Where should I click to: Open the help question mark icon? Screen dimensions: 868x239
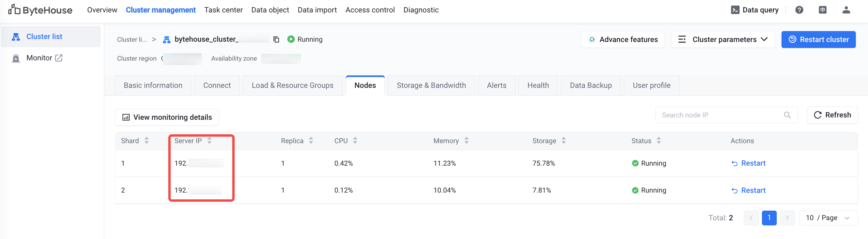point(799,10)
